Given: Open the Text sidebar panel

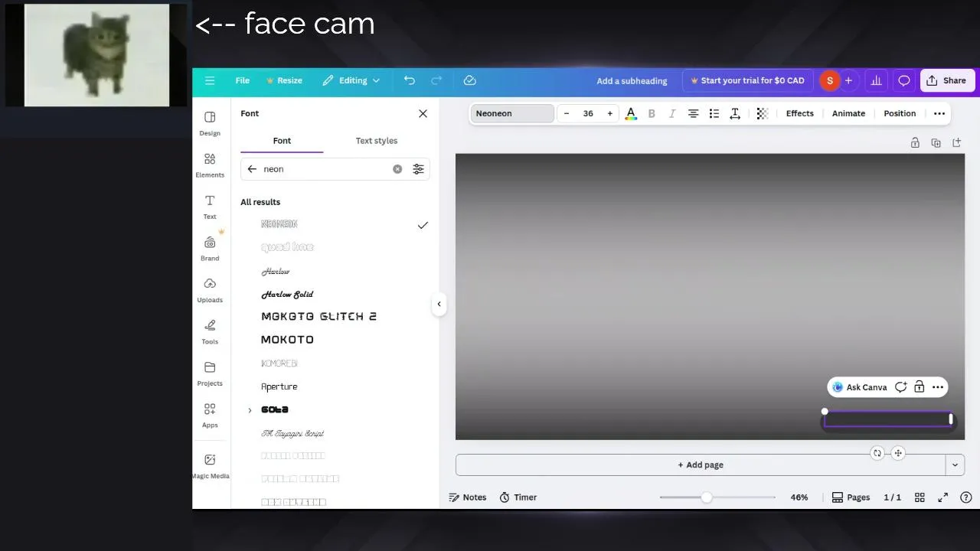Looking at the screenshot, I should pyautogui.click(x=210, y=207).
